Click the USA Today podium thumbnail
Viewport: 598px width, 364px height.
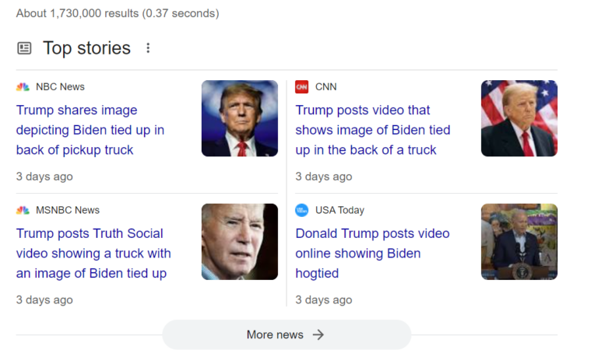click(x=519, y=242)
